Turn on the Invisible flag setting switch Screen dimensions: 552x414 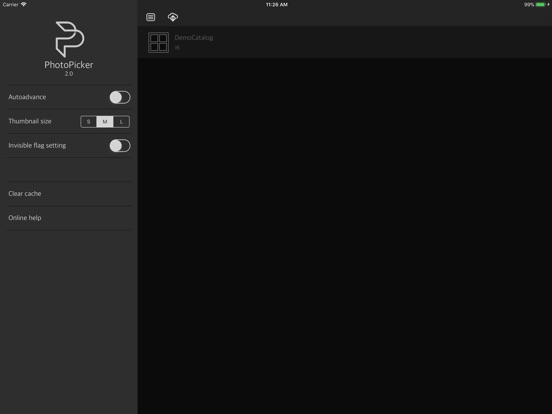click(120, 145)
